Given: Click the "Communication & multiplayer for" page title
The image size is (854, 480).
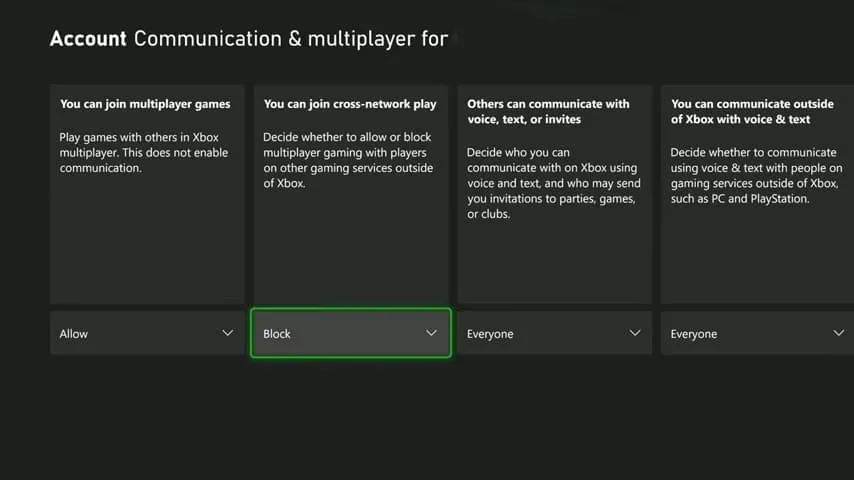Looking at the screenshot, I should click(x=290, y=39).
